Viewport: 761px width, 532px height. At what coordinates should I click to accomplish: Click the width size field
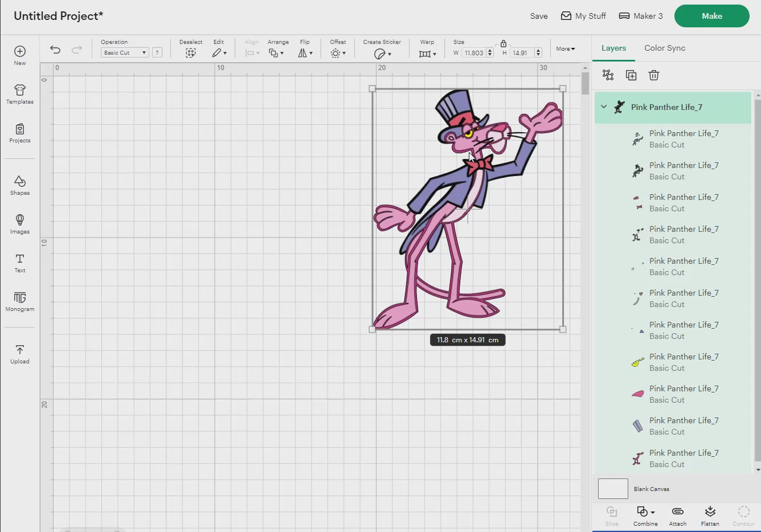click(x=474, y=53)
